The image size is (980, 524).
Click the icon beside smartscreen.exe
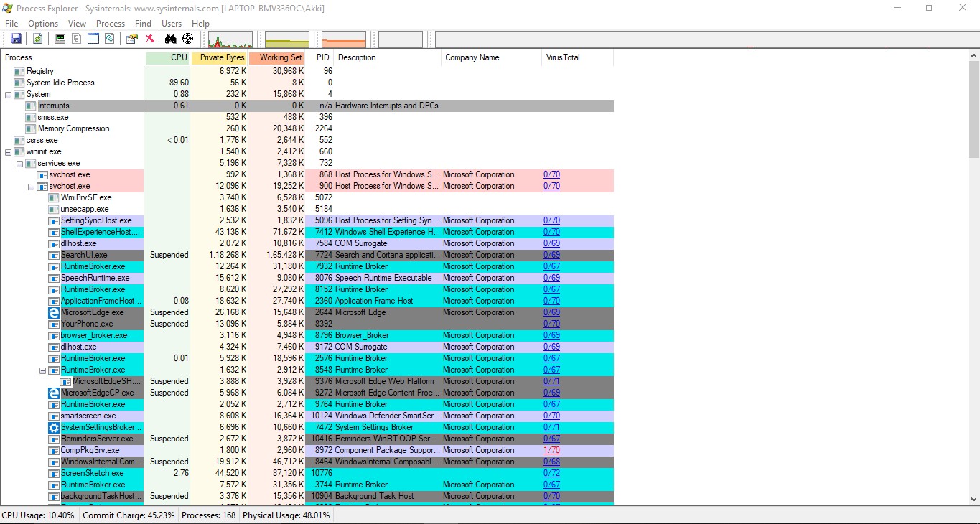pyautogui.click(x=54, y=416)
